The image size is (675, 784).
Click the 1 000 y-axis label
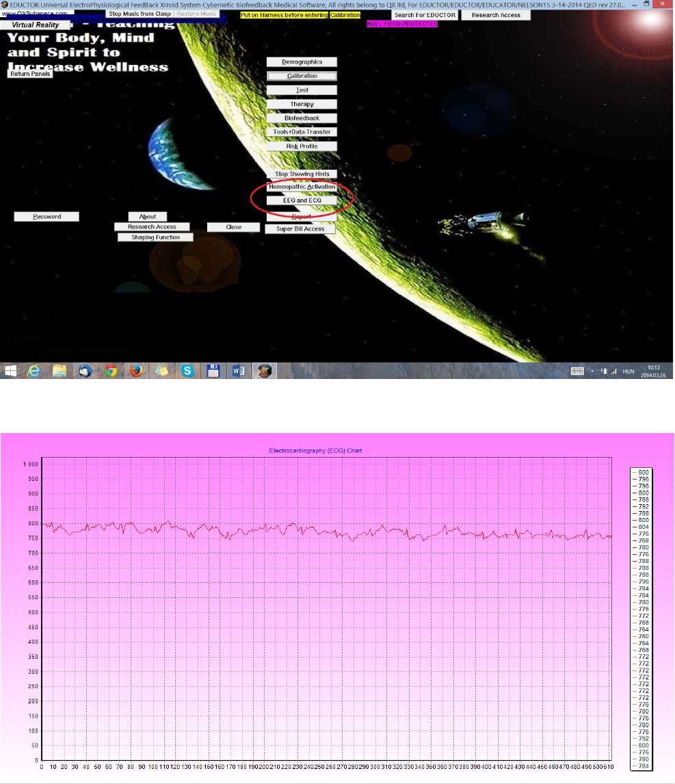click(31, 465)
